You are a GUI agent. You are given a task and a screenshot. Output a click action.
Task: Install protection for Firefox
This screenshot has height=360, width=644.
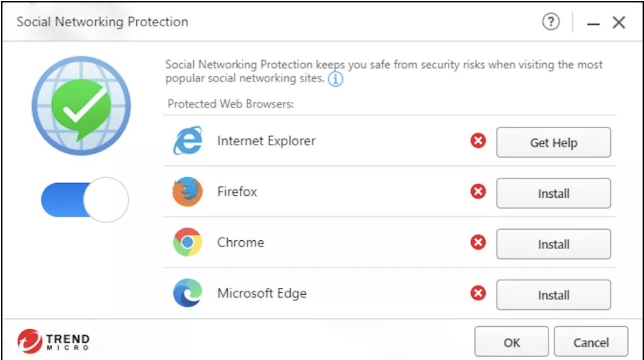click(x=553, y=193)
